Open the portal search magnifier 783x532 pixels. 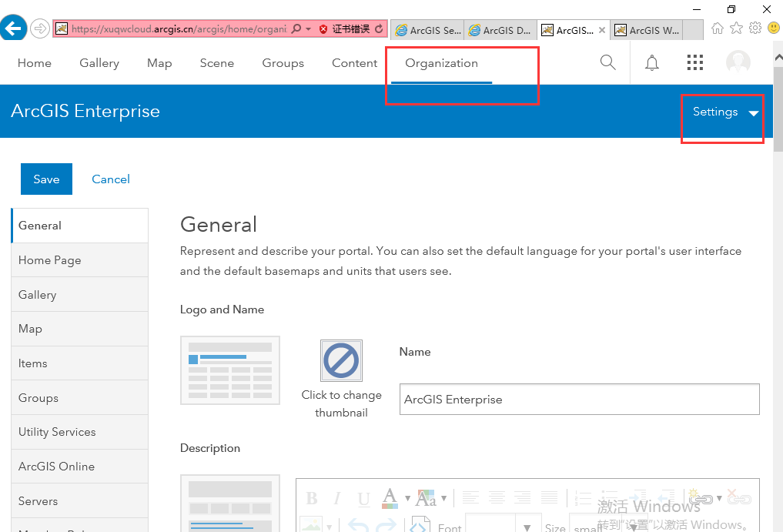(607, 62)
